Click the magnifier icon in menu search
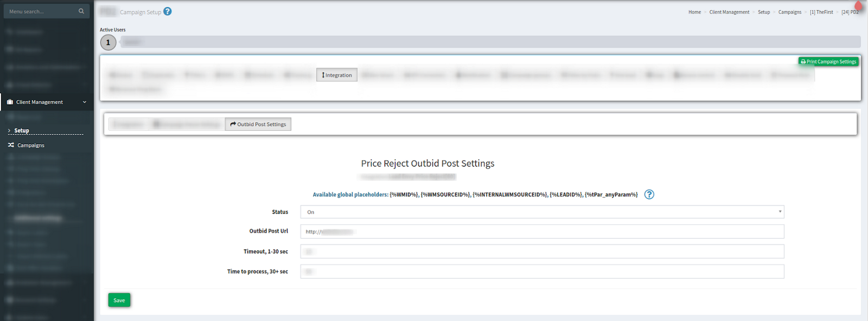Image resolution: width=868 pixels, height=321 pixels. coord(81,11)
